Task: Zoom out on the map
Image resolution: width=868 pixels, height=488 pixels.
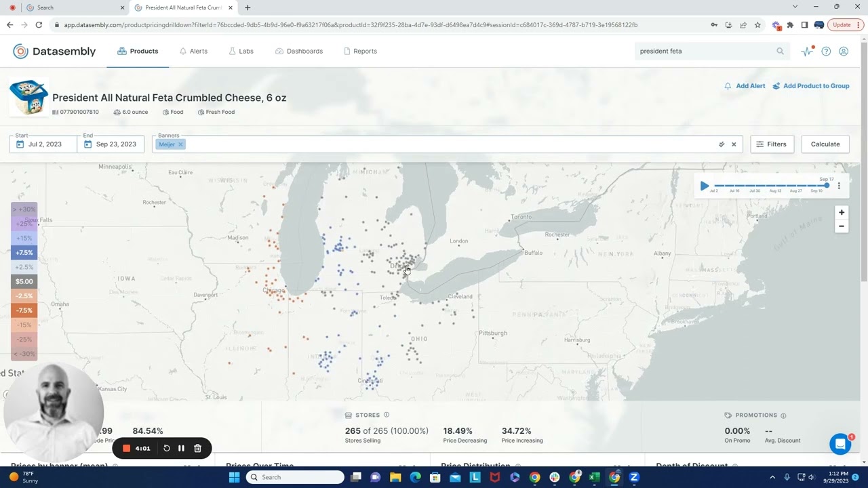Action: pos(842,226)
